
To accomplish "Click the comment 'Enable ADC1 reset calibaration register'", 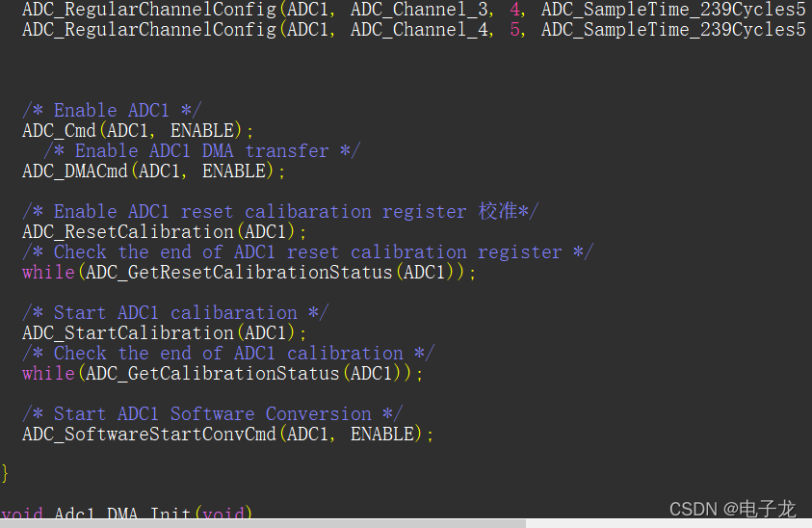I will [x=280, y=211].
